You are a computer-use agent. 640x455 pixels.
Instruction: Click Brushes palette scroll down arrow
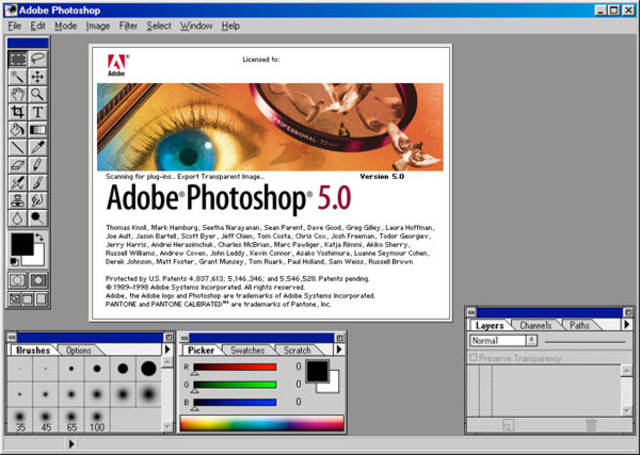[167, 426]
